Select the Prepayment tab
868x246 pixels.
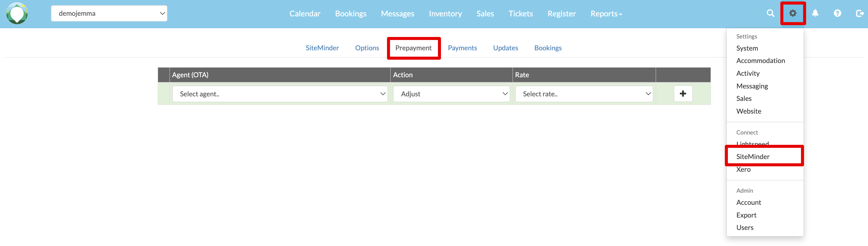413,48
